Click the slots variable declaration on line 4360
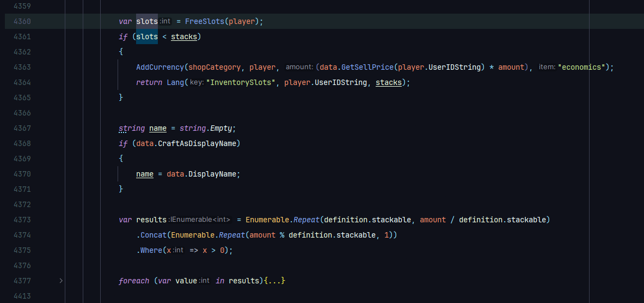This screenshot has width=644, height=303. 146,21
